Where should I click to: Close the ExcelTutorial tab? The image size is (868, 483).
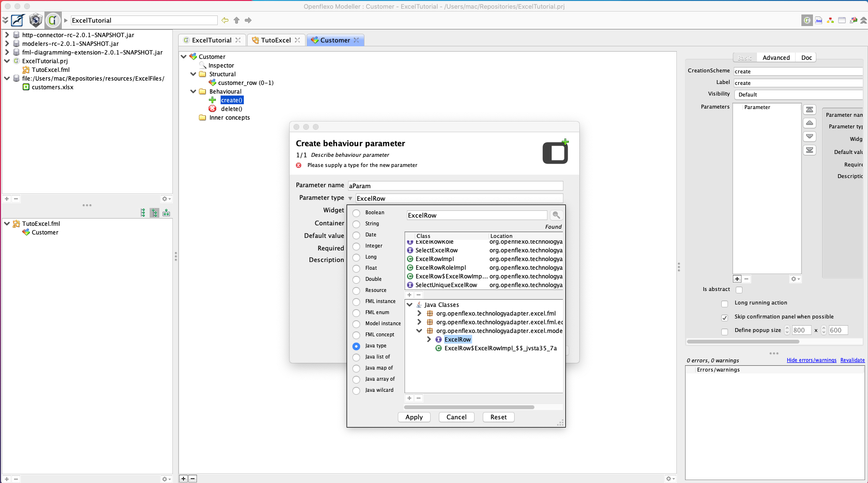click(238, 40)
